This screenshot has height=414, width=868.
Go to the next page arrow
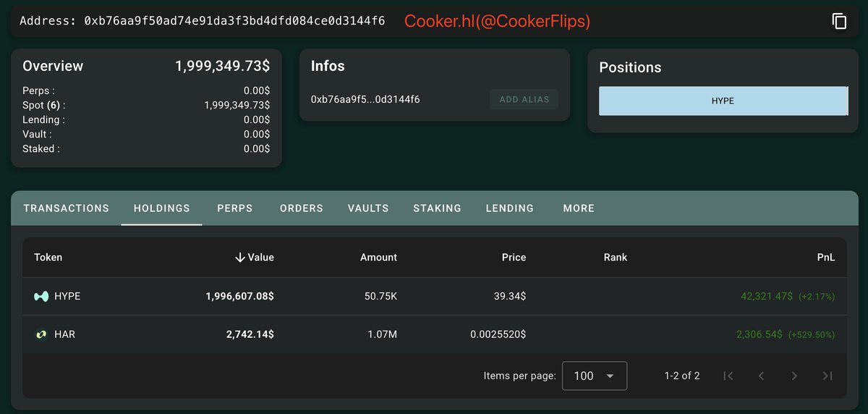(794, 376)
